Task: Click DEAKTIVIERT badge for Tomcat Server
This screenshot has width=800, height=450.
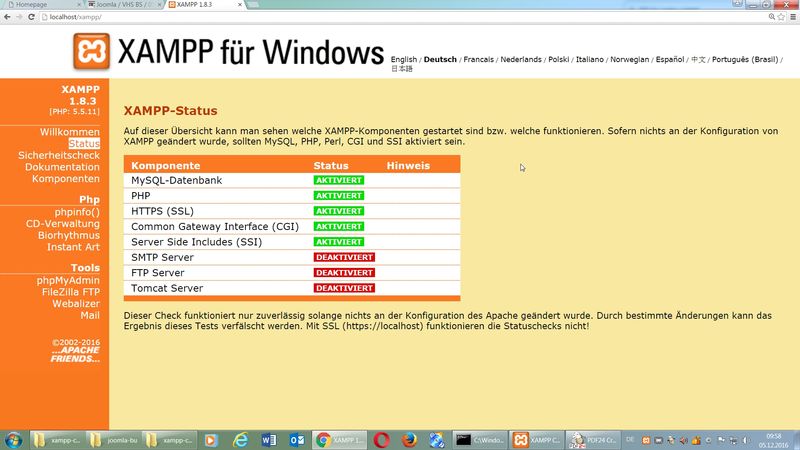Action: tap(344, 288)
